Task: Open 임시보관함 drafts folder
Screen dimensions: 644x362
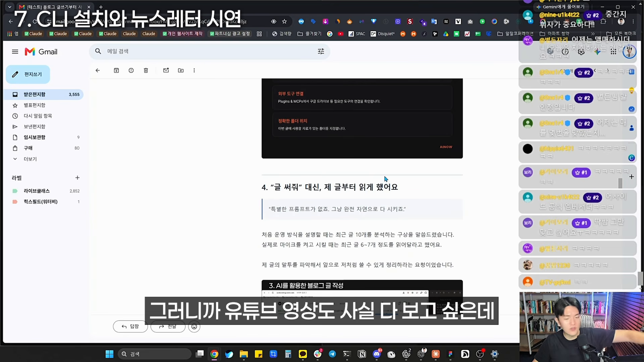Action: click(x=44, y=137)
